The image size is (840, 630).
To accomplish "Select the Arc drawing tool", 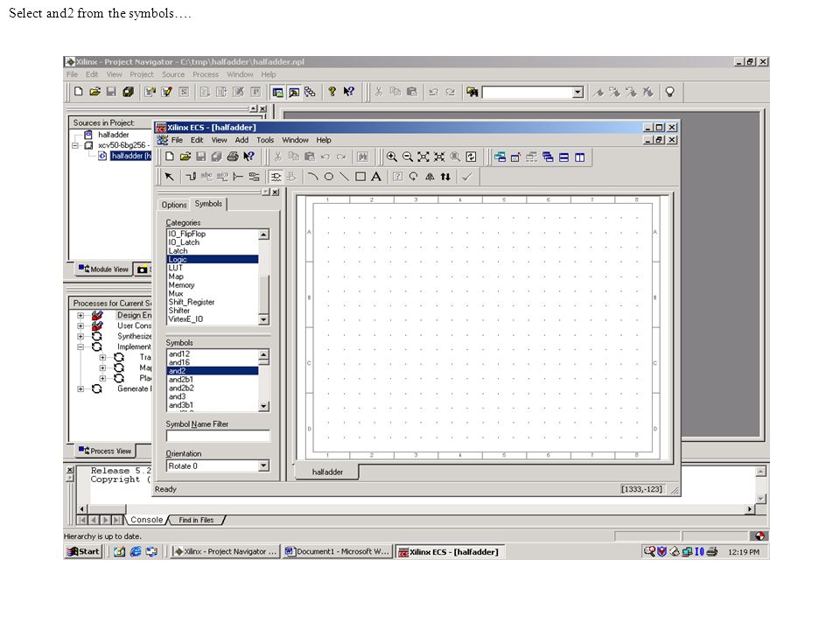I will point(313,176).
